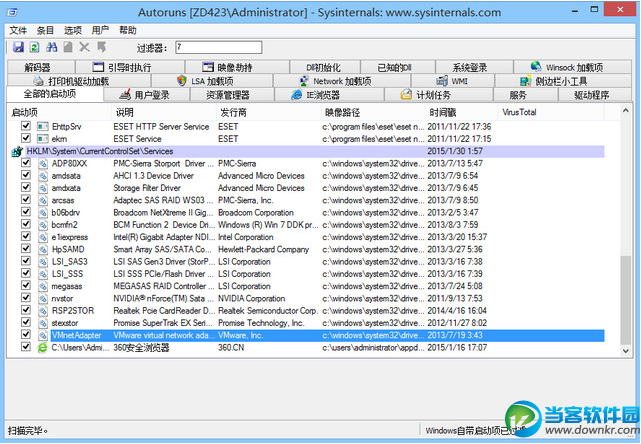Click the nvstor driver file icon
Viewport: 641px width, 444px height.
pyautogui.click(x=43, y=298)
